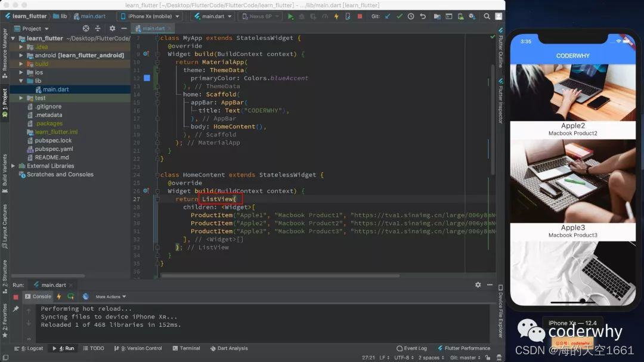Open Terminal tool window tab
This screenshot has height=362, width=644.
pos(186,348)
